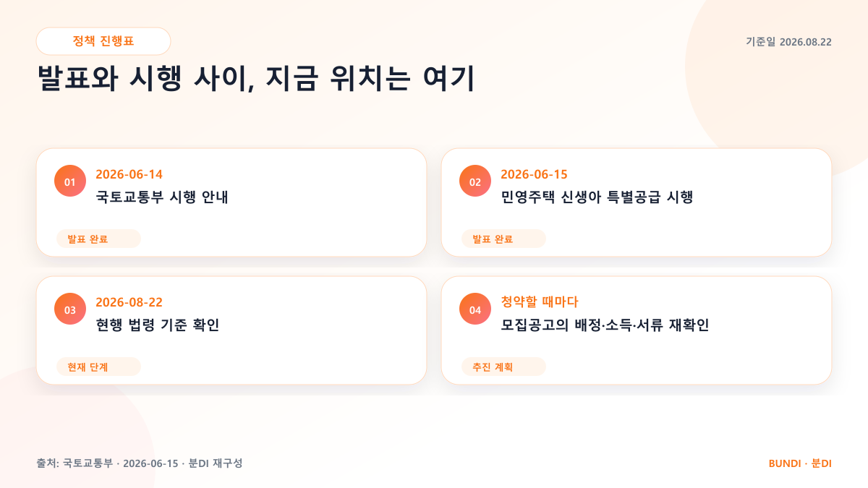Click the 민영주택 신생아 특별공급 시행 title
Image resolution: width=868 pixels, height=488 pixels.
pos(597,197)
